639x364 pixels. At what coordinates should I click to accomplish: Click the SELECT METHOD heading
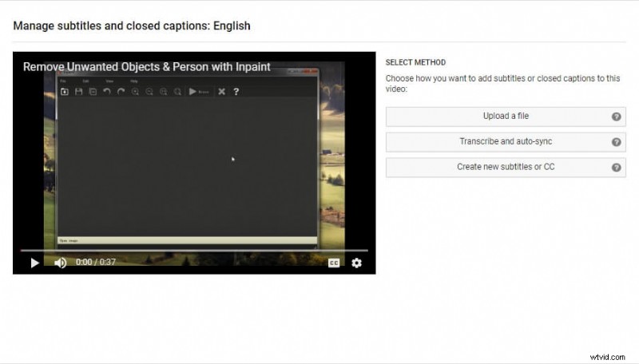pos(415,62)
